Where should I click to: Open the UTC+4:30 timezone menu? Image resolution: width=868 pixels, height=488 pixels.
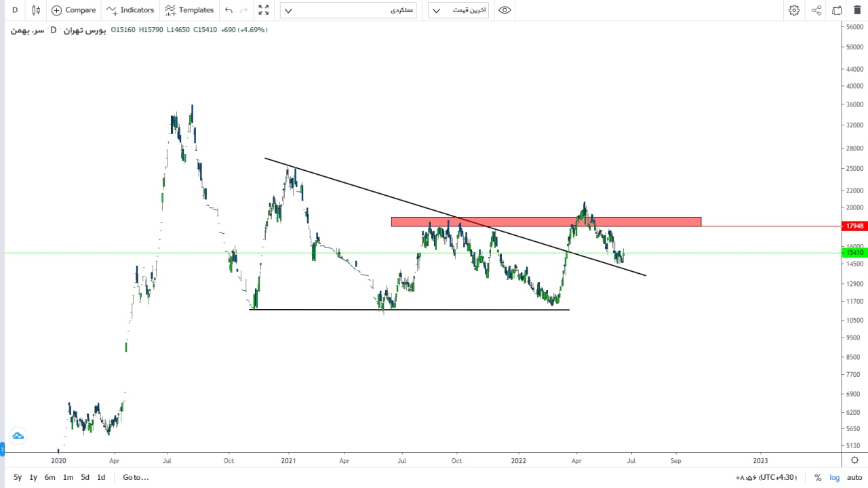[766, 477]
